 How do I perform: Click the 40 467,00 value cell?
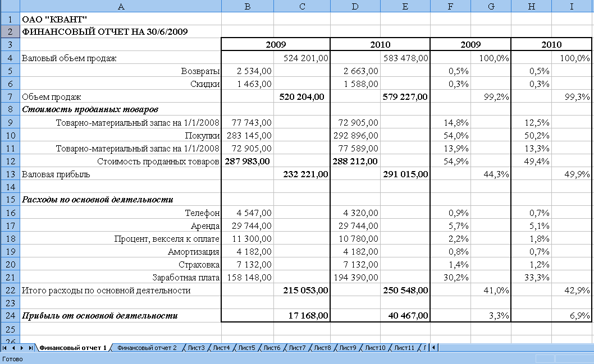point(405,316)
